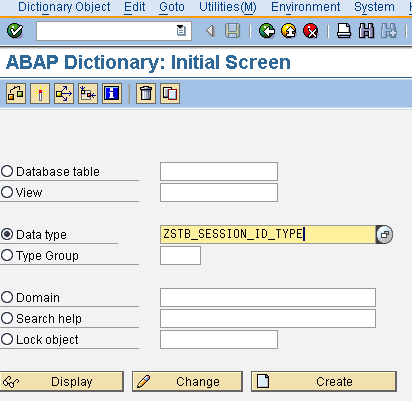Click the Copy object icon
Screen dimensions: 412x401
click(170, 94)
